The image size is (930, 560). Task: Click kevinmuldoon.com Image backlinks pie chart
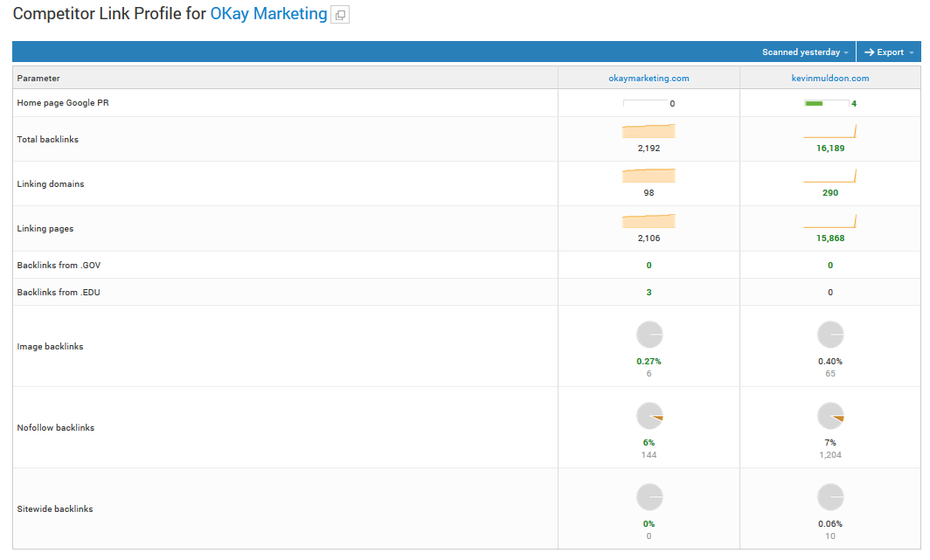click(830, 335)
